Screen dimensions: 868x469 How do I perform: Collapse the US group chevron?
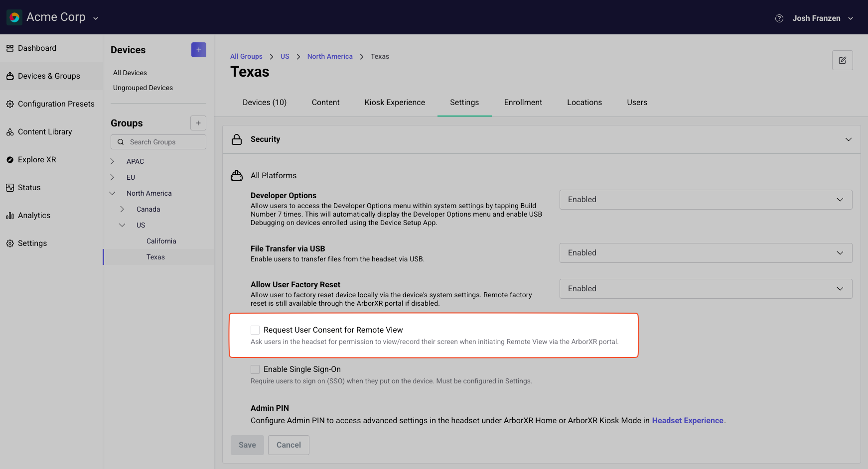122,225
